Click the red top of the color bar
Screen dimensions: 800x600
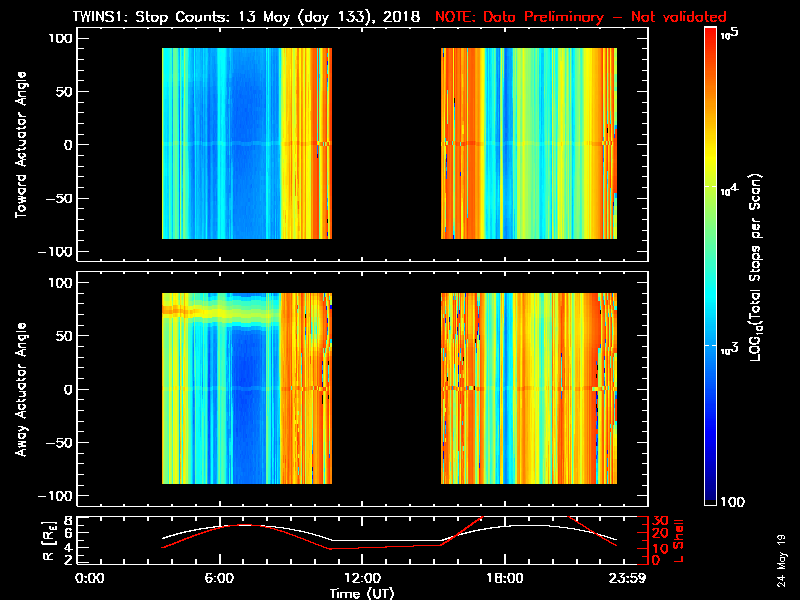710,40
